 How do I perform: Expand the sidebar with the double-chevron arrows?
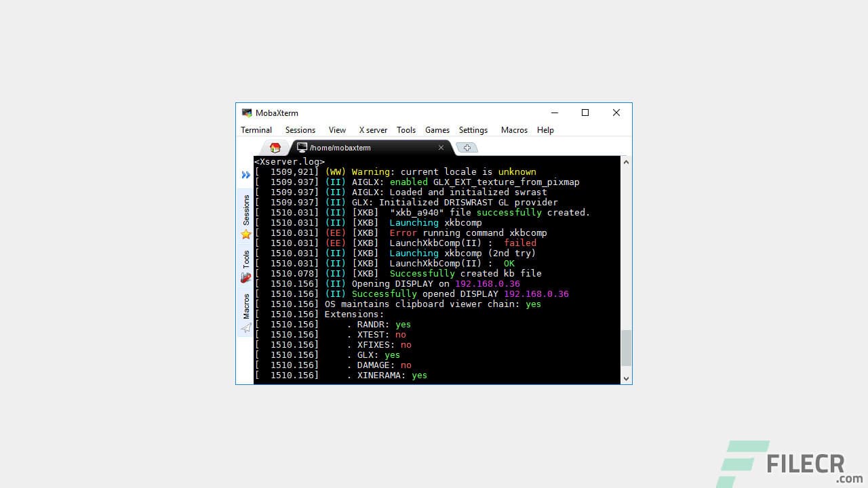245,175
